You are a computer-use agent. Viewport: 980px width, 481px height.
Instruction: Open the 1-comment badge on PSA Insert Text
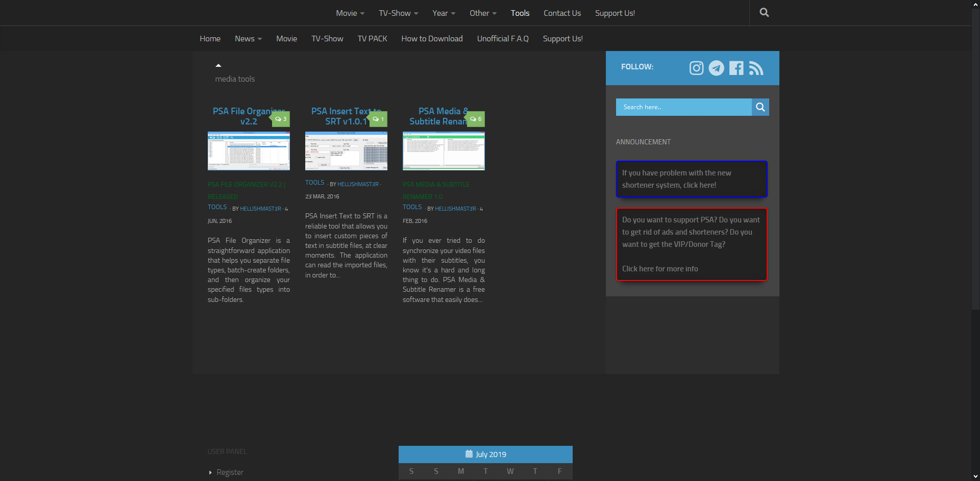pos(378,119)
